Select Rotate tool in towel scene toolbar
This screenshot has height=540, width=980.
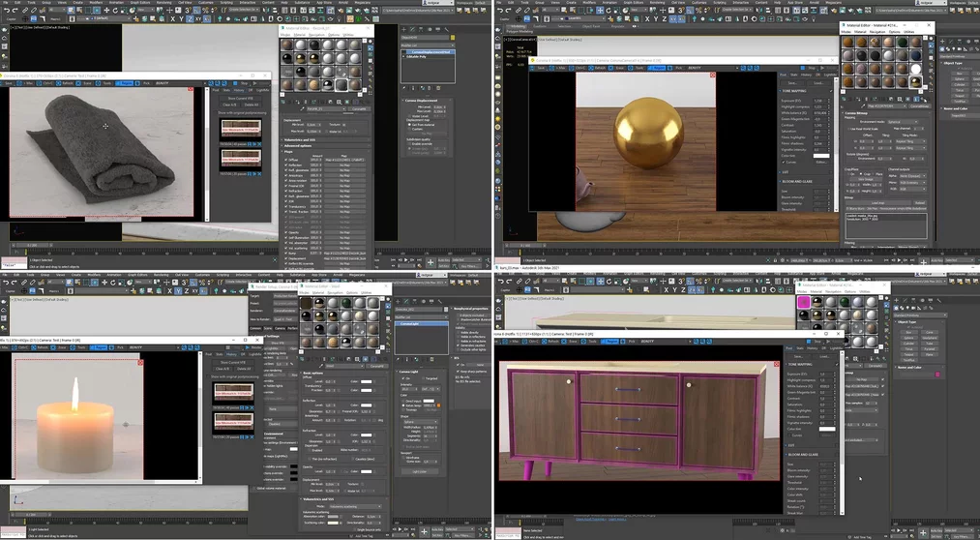(115, 11)
